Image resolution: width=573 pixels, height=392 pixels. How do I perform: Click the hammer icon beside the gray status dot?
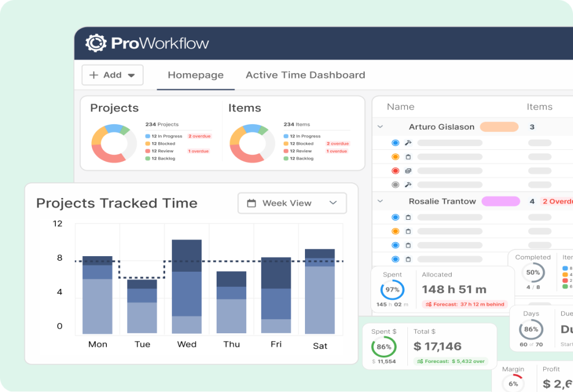pos(408,185)
